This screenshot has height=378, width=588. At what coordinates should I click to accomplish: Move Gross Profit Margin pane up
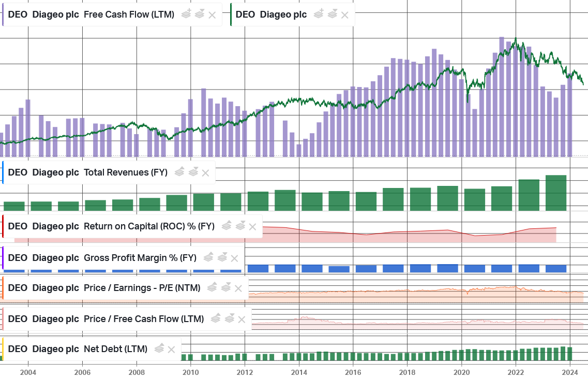[x=208, y=257]
